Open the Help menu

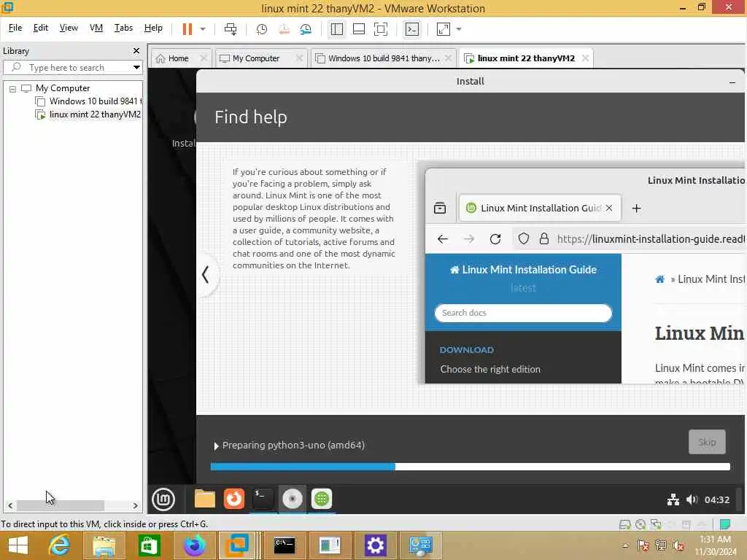tap(153, 28)
